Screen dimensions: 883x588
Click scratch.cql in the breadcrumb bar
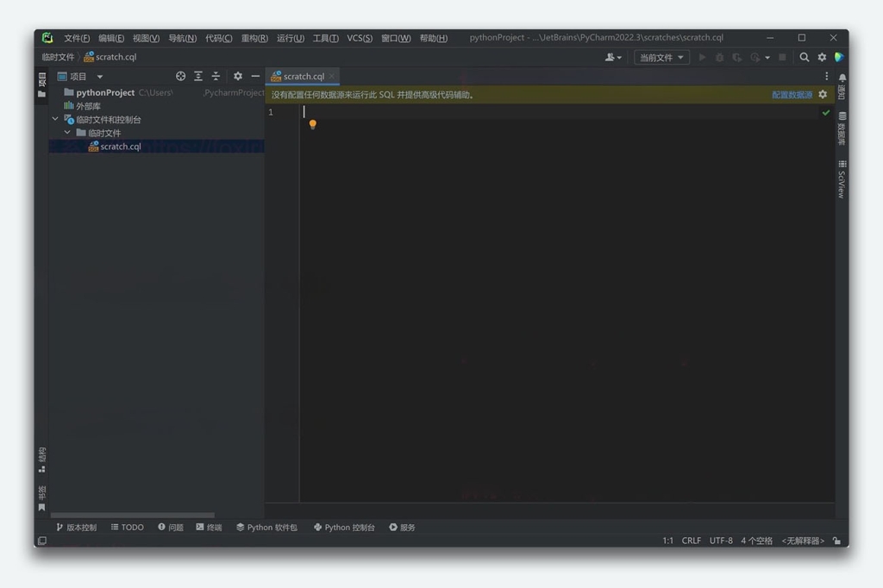tap(110, 57)
